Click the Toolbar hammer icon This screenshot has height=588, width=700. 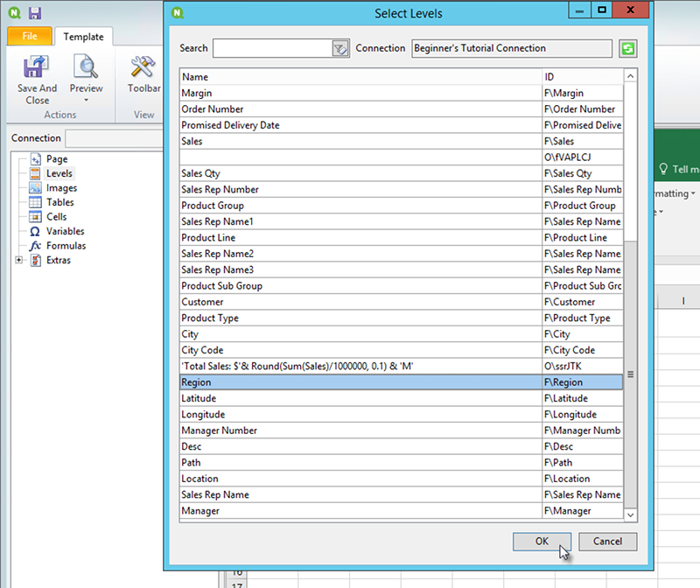coord(142,67)
